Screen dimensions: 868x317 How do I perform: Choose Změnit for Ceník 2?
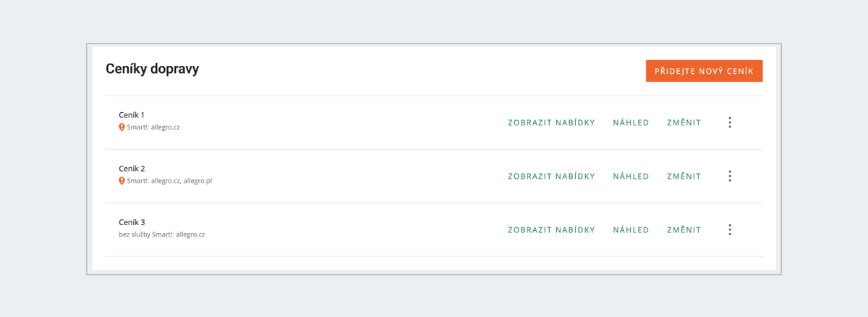click(684, 176)
